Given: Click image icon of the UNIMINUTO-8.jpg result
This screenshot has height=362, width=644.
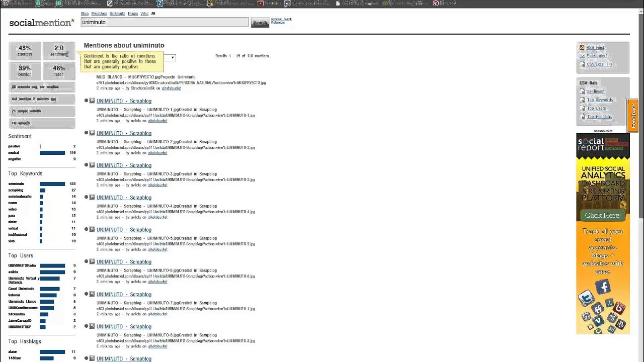Looking at the screenshot, I should [92, 326].
